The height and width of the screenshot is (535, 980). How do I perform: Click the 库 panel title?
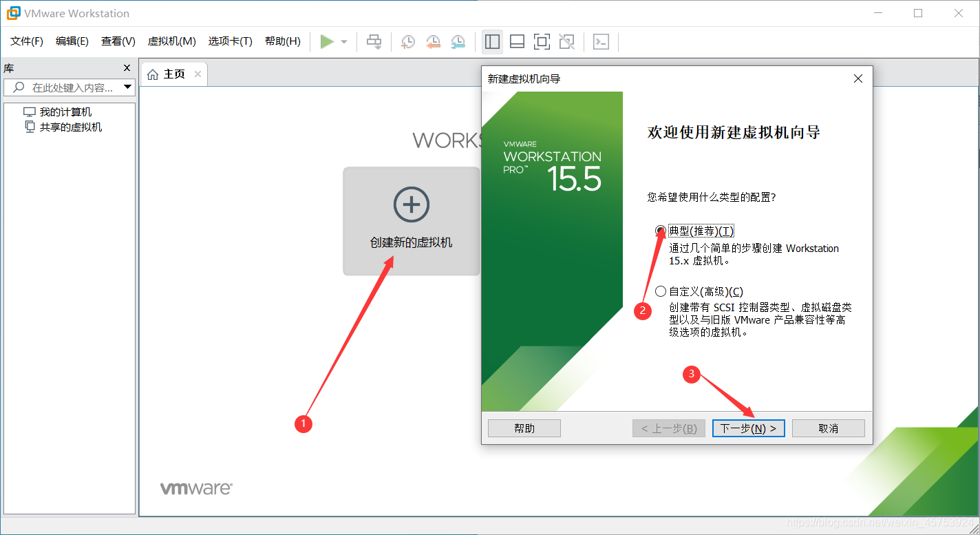[x=9, y=68]
